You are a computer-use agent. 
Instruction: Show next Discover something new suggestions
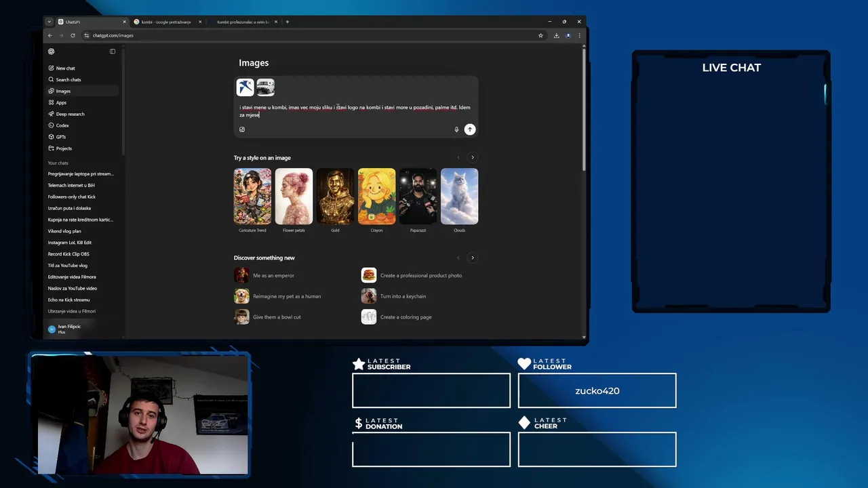click(x=473, y=258)
